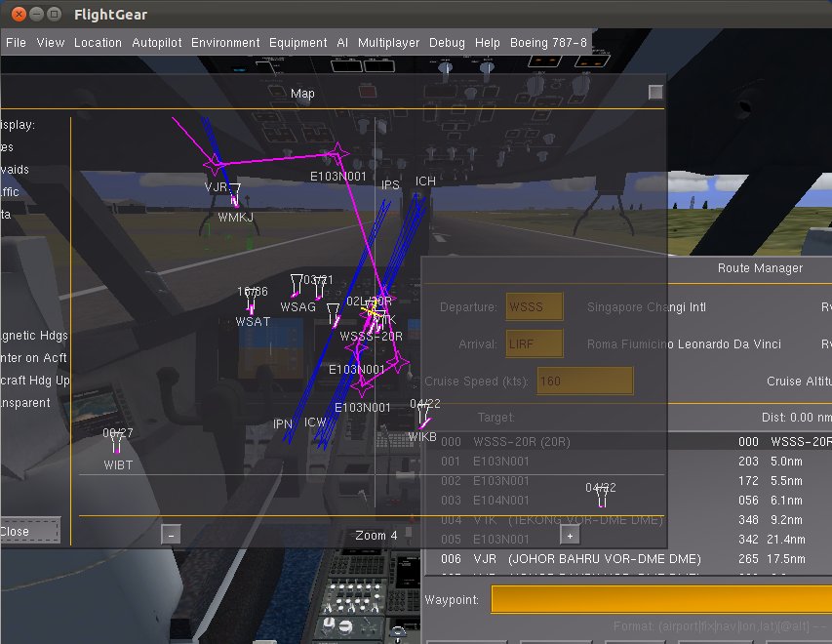Open the Debug menu

(x=447, y=43)
